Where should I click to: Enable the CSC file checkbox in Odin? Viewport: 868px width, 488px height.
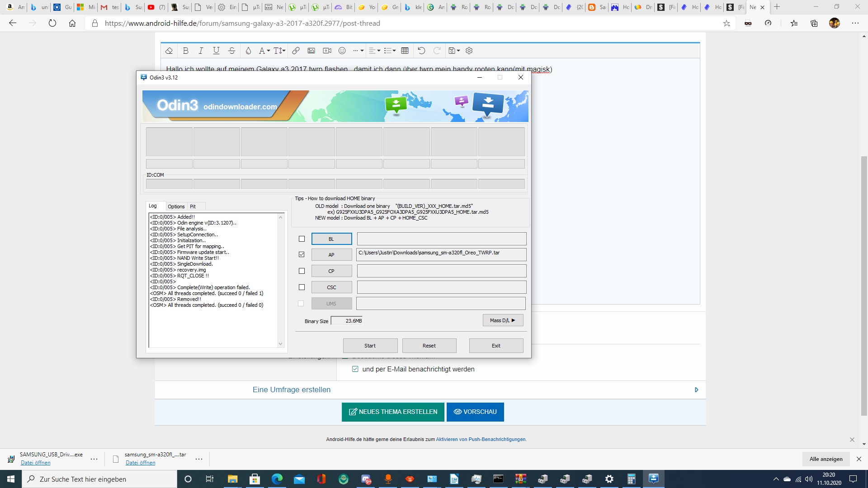302,287
